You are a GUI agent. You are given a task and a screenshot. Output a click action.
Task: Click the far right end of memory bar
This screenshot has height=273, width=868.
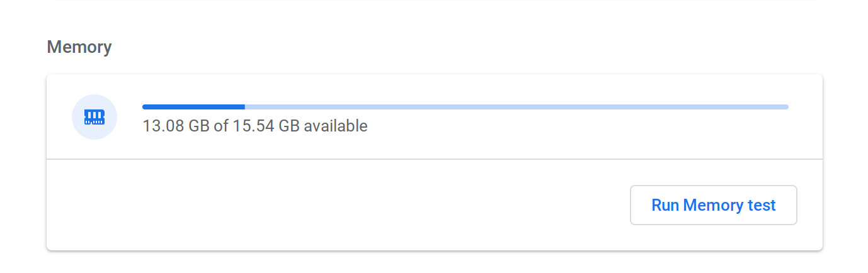[x=787, y=107]
